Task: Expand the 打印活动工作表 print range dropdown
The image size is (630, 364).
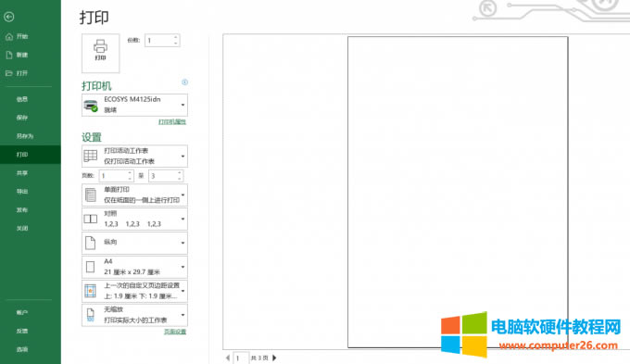Action: coord(134,156)
